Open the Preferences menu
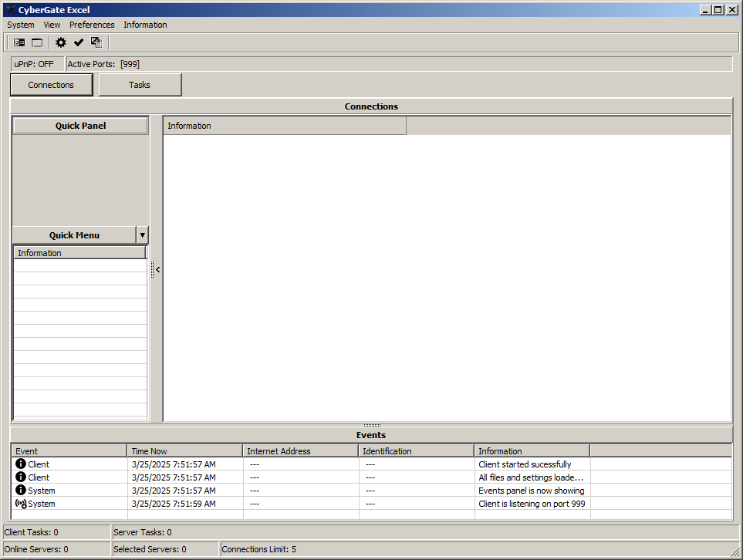 tap(92, 25)
